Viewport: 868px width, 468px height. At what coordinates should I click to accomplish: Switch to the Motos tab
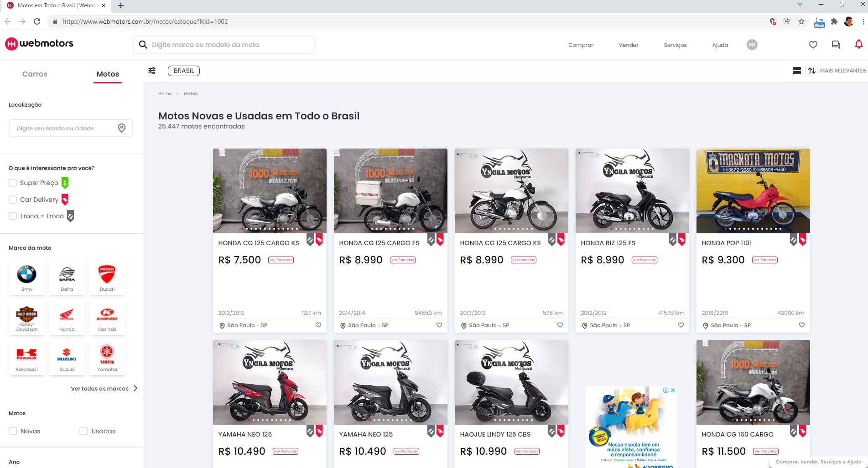pyautogui.click(x=108, y=74)
